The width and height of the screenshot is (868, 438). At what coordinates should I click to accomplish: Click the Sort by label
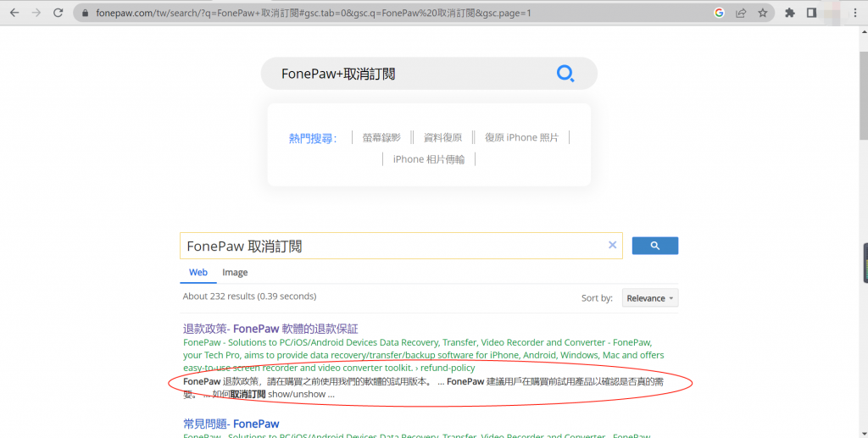597,298
